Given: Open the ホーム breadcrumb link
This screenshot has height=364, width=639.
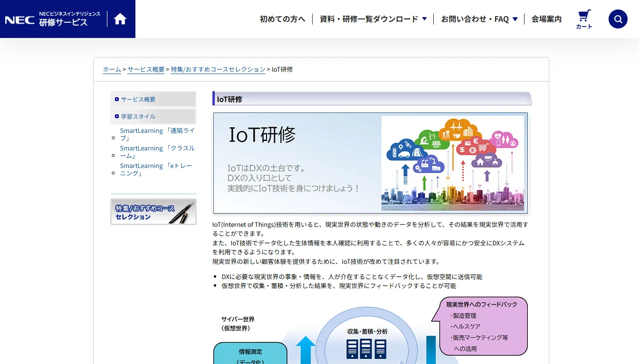Looking at the screenshot, I should point(112,69).
